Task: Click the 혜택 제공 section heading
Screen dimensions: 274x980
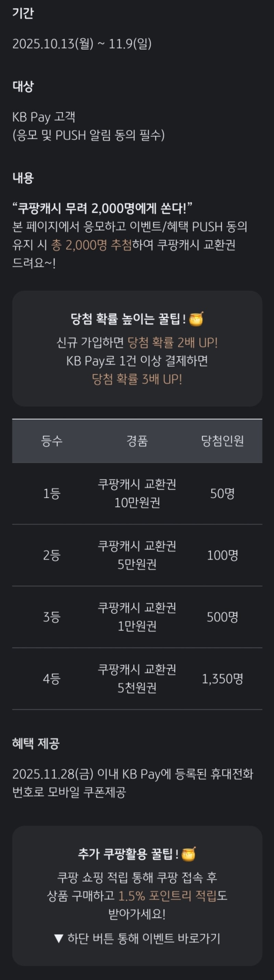Action: (36, 743)
